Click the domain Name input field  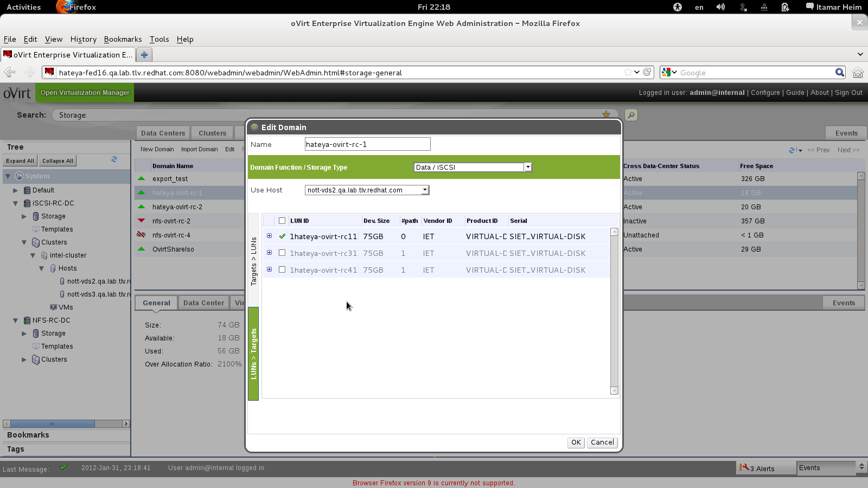click(368, 144)
